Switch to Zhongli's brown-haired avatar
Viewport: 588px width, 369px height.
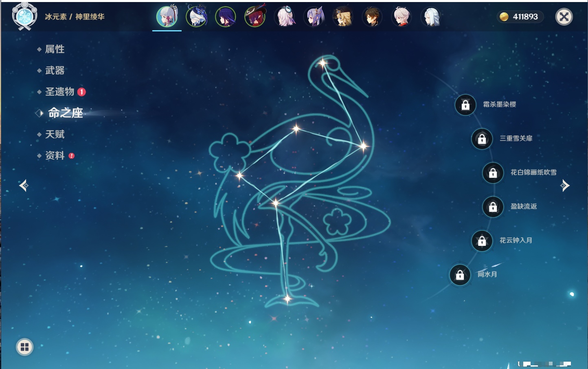click(372, 17)
